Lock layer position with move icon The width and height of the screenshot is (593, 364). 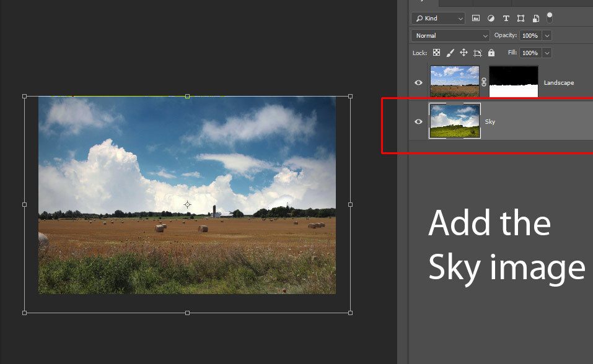[463, 53]
